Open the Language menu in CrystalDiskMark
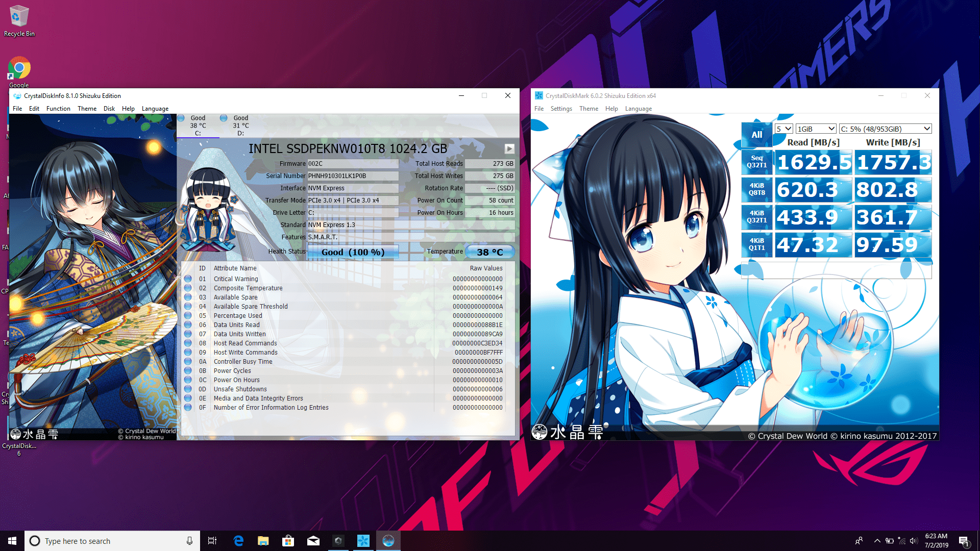This screenshot has width=980, height=551. pos(639,109)
